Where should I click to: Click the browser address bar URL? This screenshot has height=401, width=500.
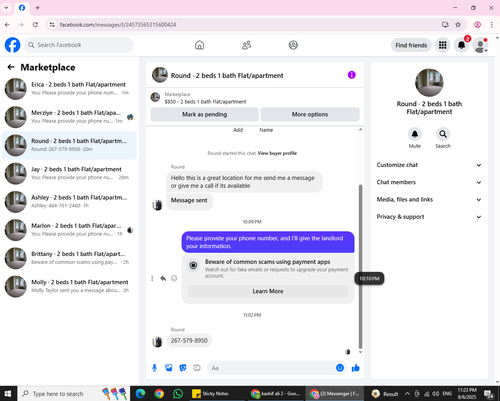(118, 25)
